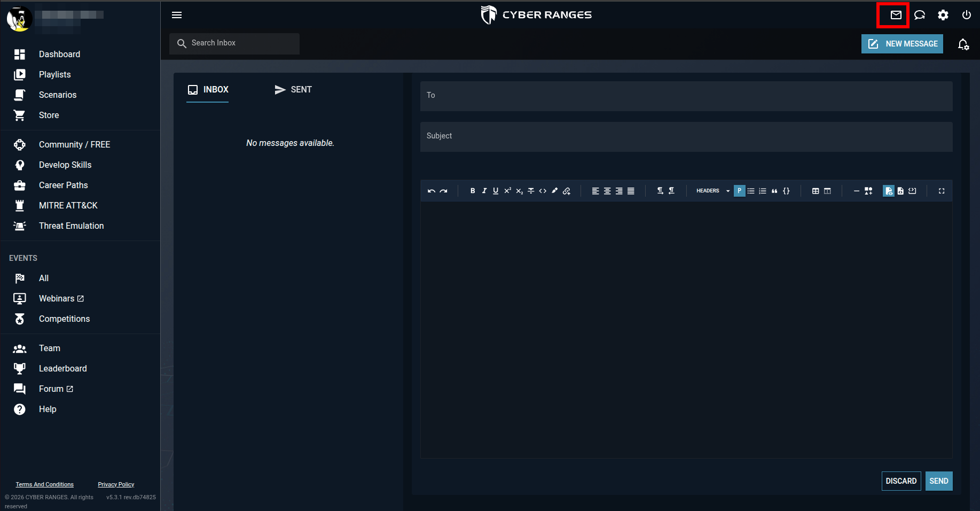Switch to the SENT tab

[293, 90]
